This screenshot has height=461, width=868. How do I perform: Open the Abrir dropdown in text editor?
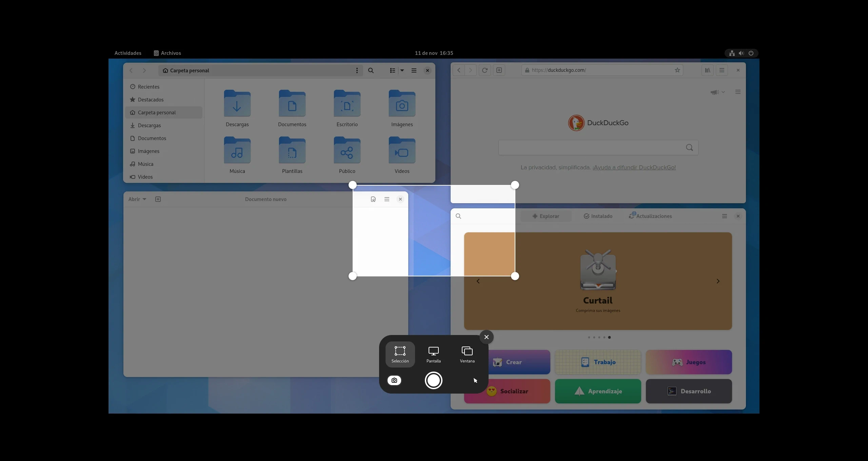[x=137, y=199]
